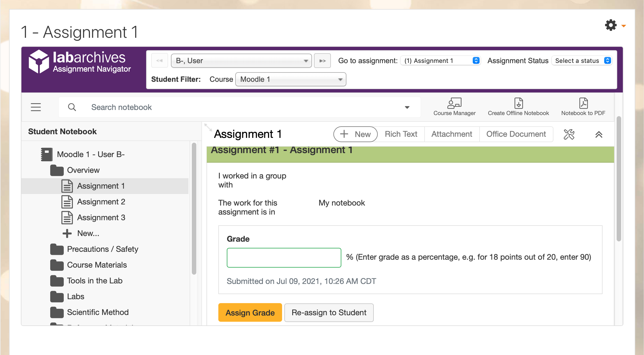Click the expand pane diagonal arrow icon
Viewport: 644px width, 355px height.
[x=208, y=127]
